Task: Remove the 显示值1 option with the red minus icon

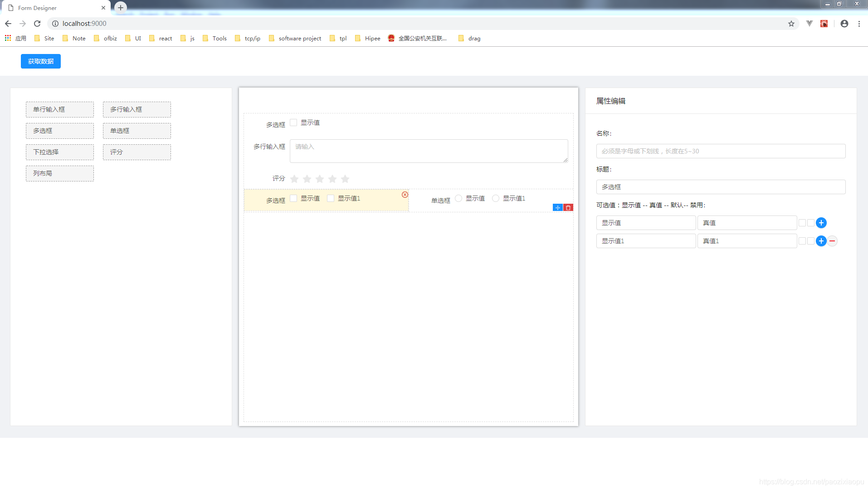Action: coord(832,241)
